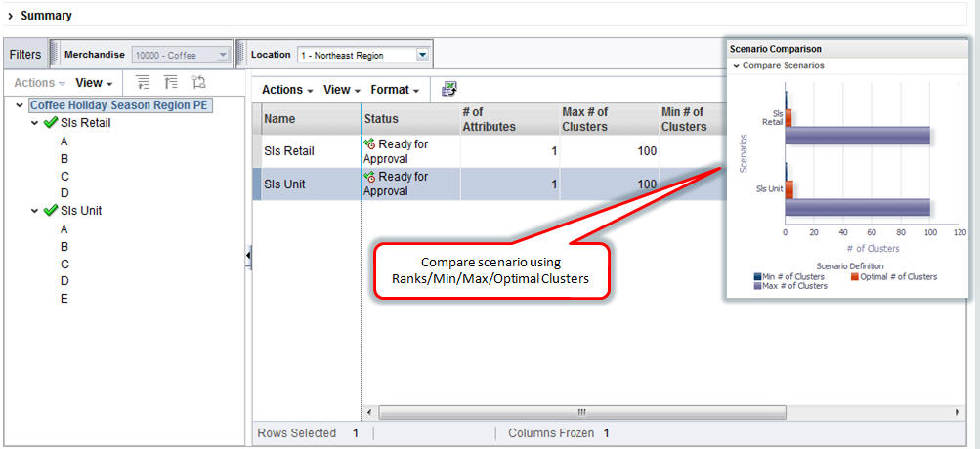
Task: Click Optimal # of Clusters legend swatch
Action: click(x=855, y=276)
